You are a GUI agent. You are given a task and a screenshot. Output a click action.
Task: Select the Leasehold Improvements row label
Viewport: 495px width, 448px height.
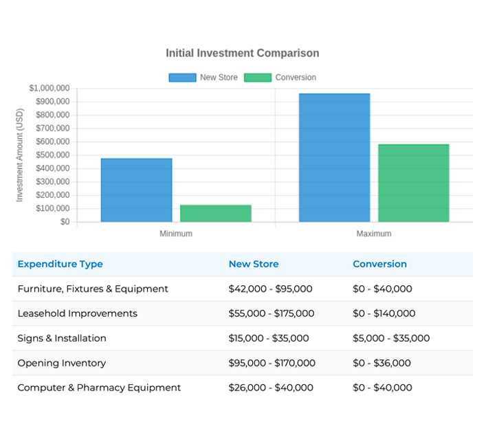pos(77,313)
